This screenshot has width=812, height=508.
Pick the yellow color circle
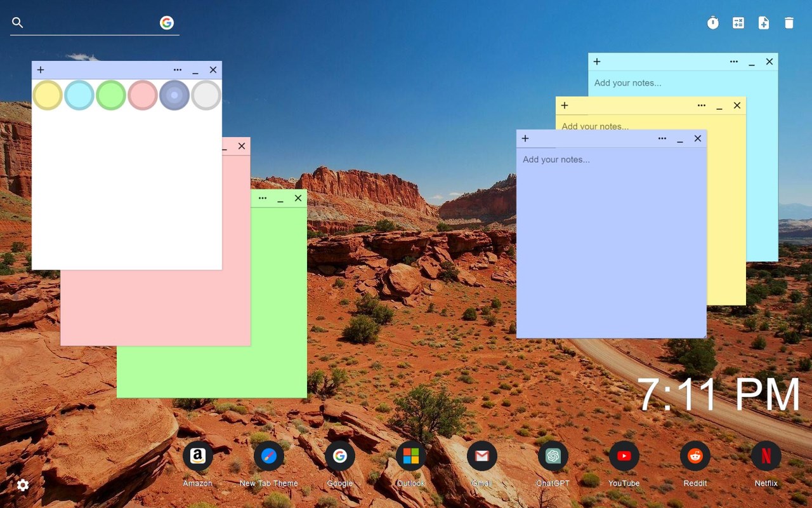pos(48,95)
